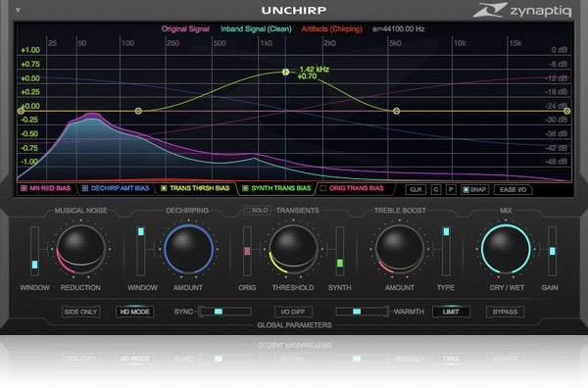Toggle the SNAP checkbox
588x388 pixels.
coord(465,190)
